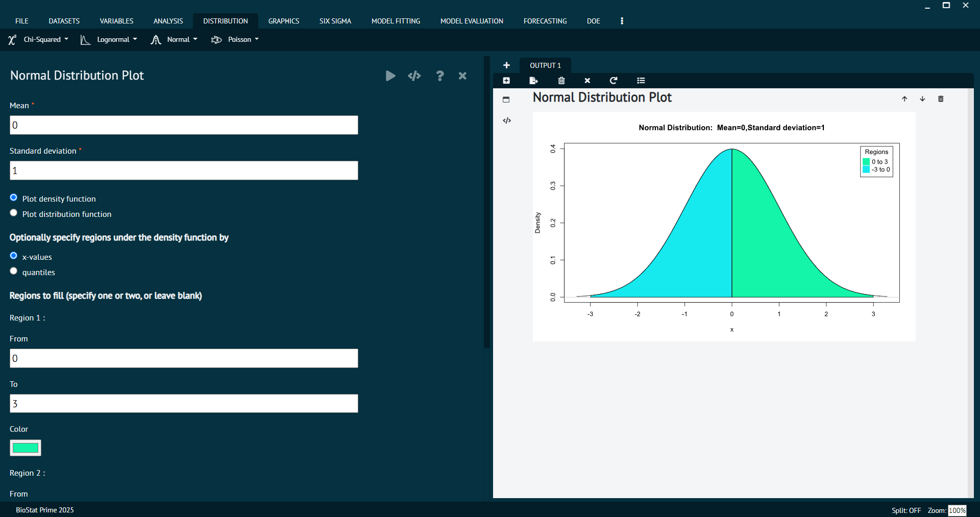
Task: Click the Region 1 From input field
Action: (184, 358)
